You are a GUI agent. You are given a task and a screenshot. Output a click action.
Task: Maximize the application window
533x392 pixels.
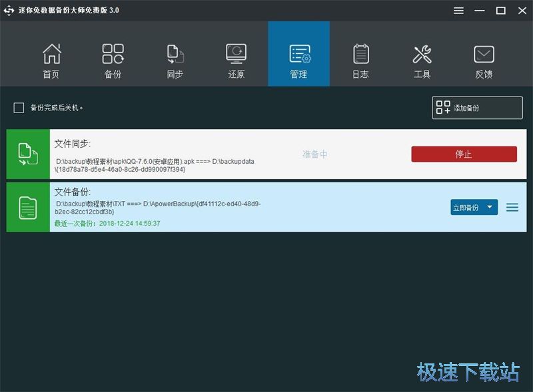tap(501, 11)
